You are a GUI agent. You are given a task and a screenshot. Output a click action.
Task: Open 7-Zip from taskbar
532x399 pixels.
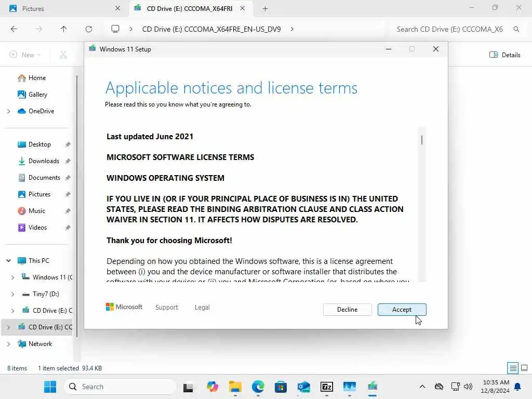tap(326, 387)
